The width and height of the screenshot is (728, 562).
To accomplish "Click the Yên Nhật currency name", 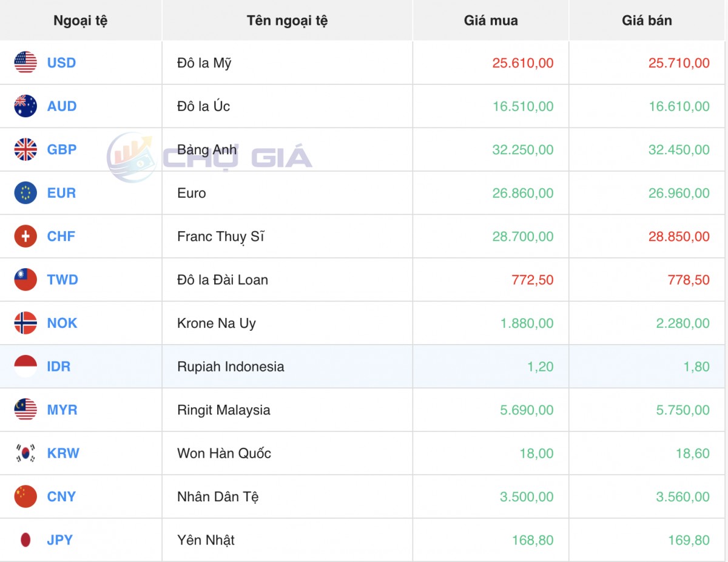I will (206, 540).
